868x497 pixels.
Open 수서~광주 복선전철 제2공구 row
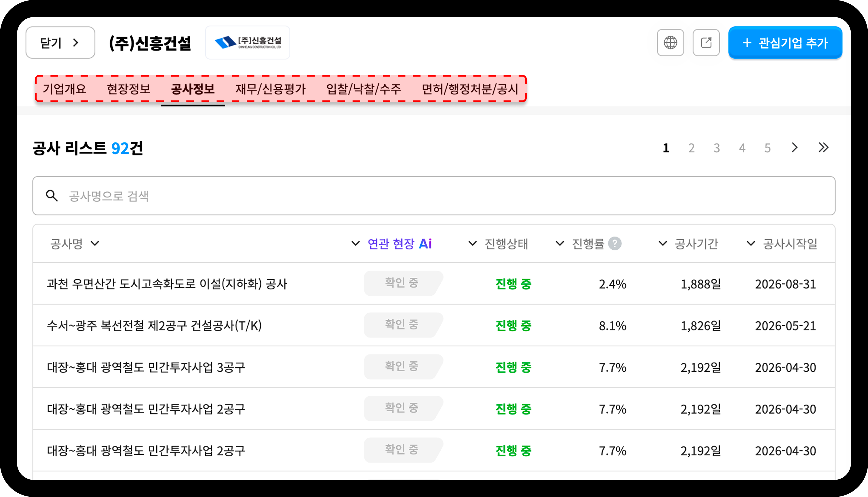pyautogui.click(x=434, y=325)
